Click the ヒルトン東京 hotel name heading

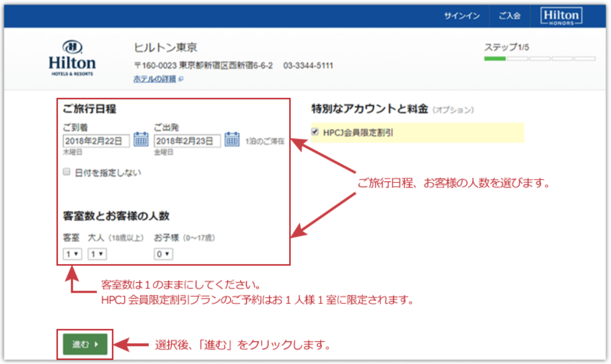[x=165, y=48]
